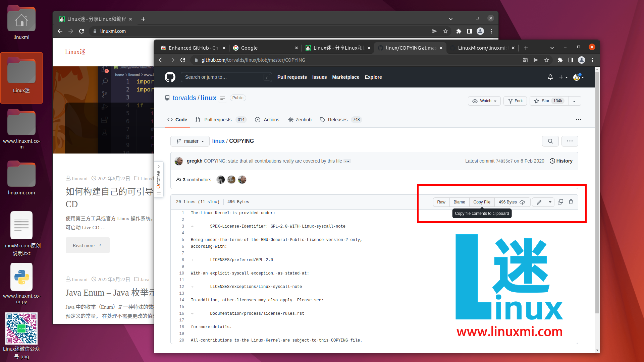Open the first contributor avatar
Screen dimensions: 644x362
coord(221,180)
